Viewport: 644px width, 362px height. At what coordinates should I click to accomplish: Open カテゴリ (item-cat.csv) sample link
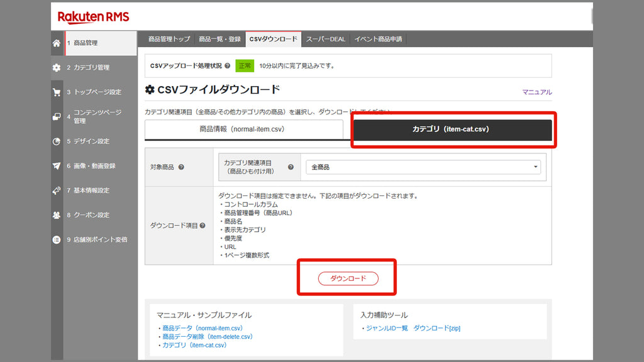click(x=194, y=345)
